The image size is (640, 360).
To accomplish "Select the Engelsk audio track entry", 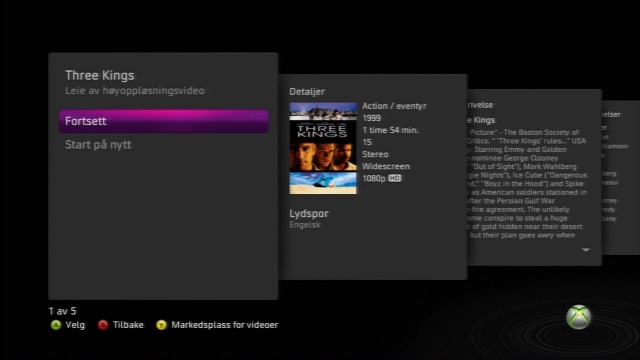I will [305, 225].
